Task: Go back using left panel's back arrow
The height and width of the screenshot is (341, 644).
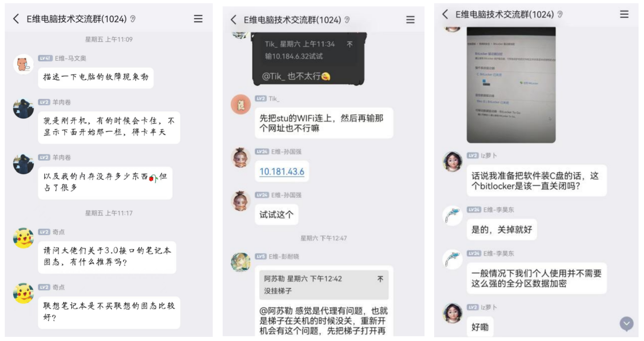Action: point(16,19)
